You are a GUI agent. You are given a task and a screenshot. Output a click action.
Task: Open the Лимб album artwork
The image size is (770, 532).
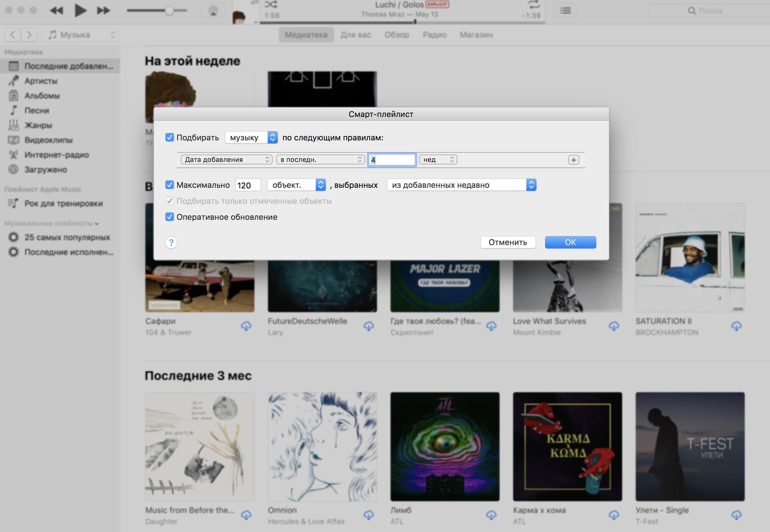point(445,447)
